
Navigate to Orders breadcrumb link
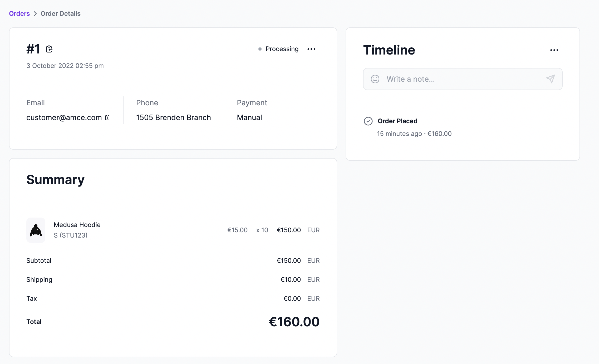pos(19,13)
